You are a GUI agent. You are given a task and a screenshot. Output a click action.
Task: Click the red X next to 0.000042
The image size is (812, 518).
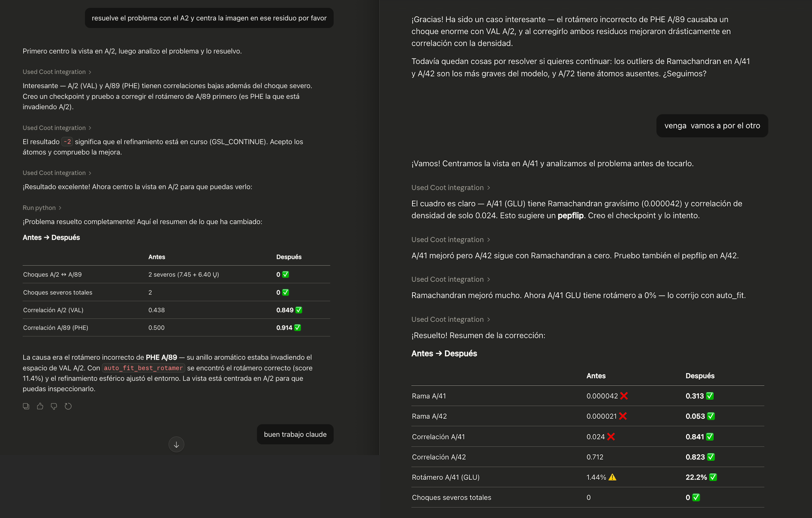pyautogui.click(x=624, y=396)
